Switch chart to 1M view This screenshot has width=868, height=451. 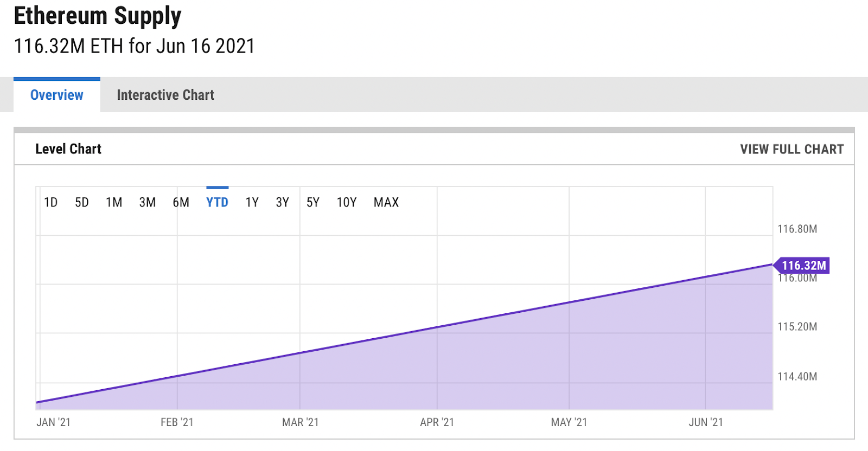pos(114,202)
